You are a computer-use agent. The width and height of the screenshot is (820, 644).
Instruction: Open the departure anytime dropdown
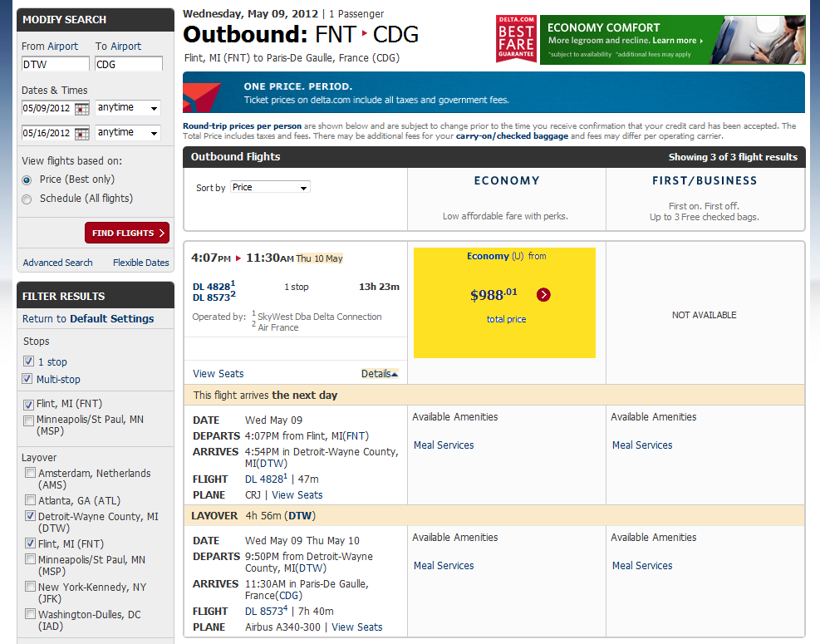(x=127, y=108)
